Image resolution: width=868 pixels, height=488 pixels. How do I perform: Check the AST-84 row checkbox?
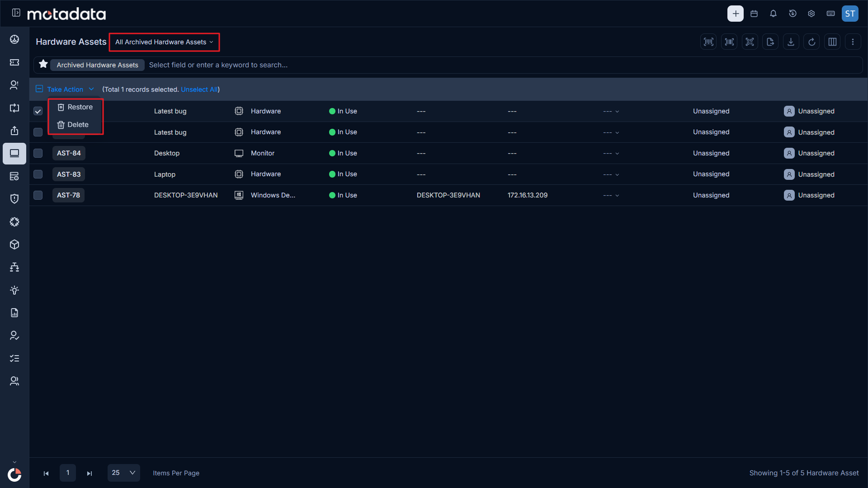[x=38, y=153]
